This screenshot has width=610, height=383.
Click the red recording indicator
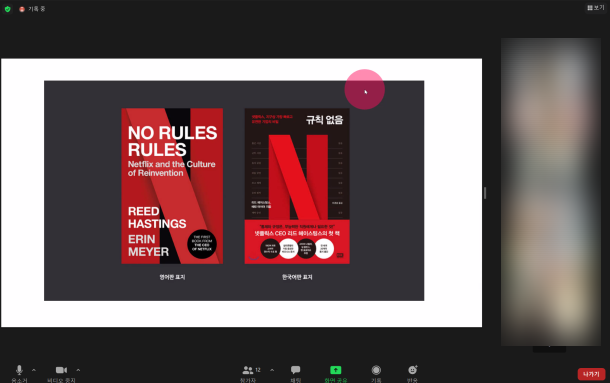pos(22,9)
